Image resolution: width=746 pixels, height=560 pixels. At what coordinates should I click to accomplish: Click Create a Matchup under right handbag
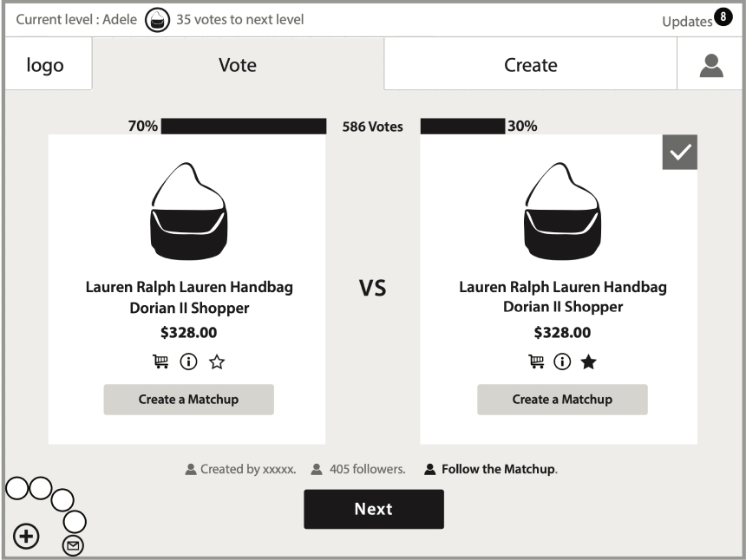tap(562, 400)
